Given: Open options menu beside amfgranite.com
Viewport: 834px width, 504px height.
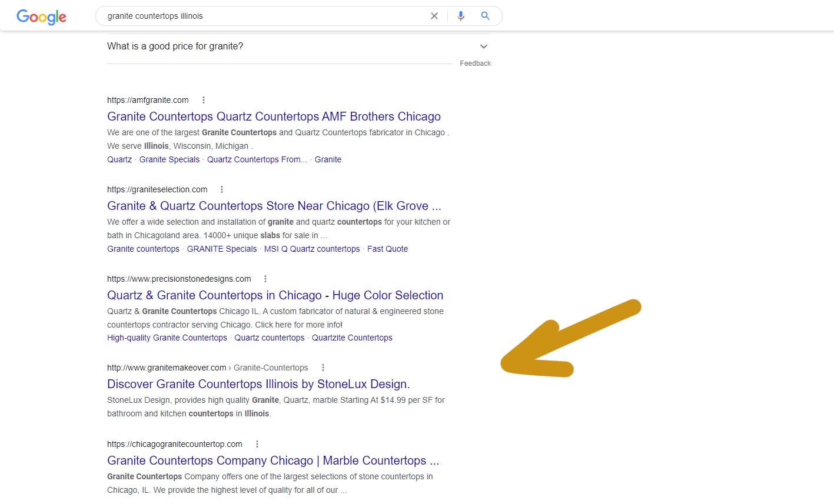Looking at the screenshot, I should pyautogui.click(x=204, y=100).
